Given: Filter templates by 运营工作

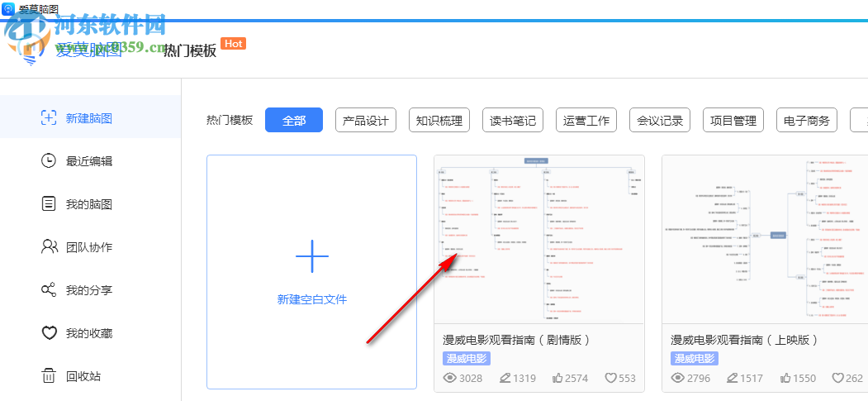Looking at the screenshot, I should click(x=586, y=120).
